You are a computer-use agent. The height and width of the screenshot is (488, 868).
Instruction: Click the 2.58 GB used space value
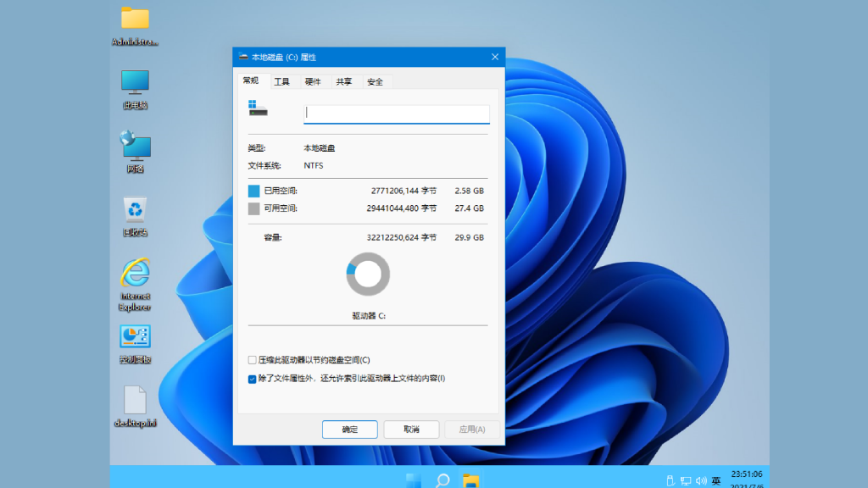tap(469, 191)
